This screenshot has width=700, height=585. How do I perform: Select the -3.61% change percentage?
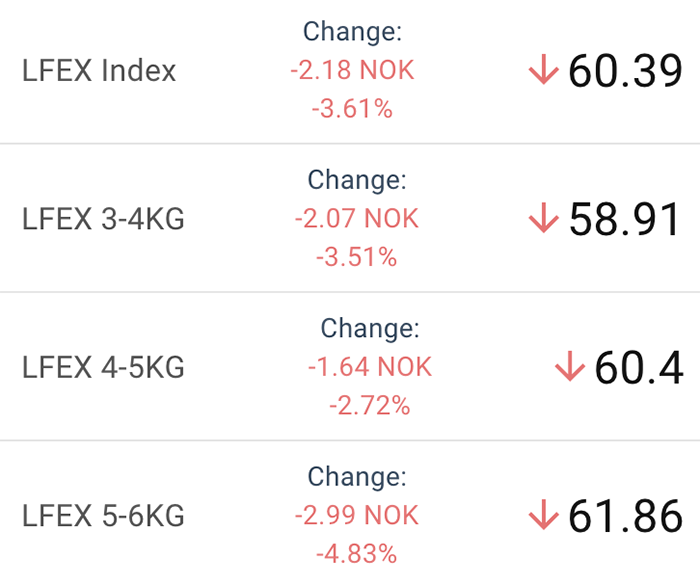click(x=352, y=109)
